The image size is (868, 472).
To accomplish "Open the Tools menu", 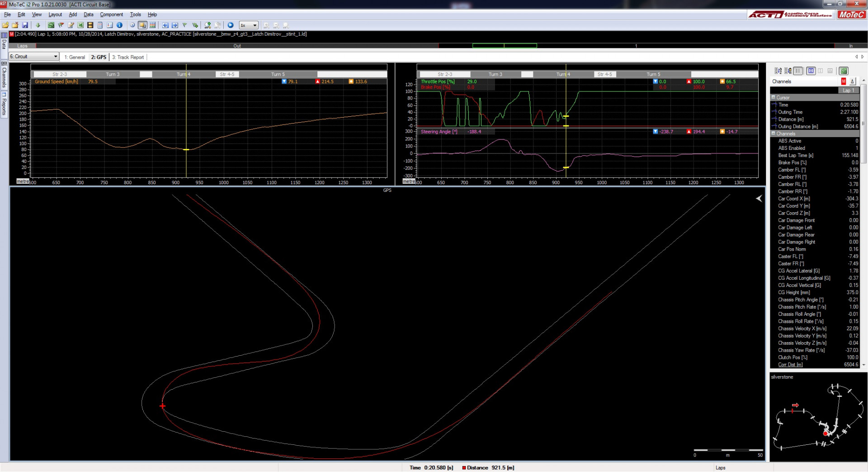I will point(135,14).
